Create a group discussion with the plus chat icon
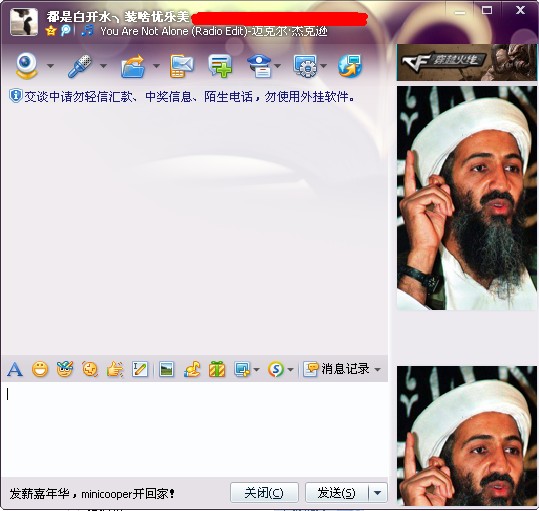 pos(220,66)
